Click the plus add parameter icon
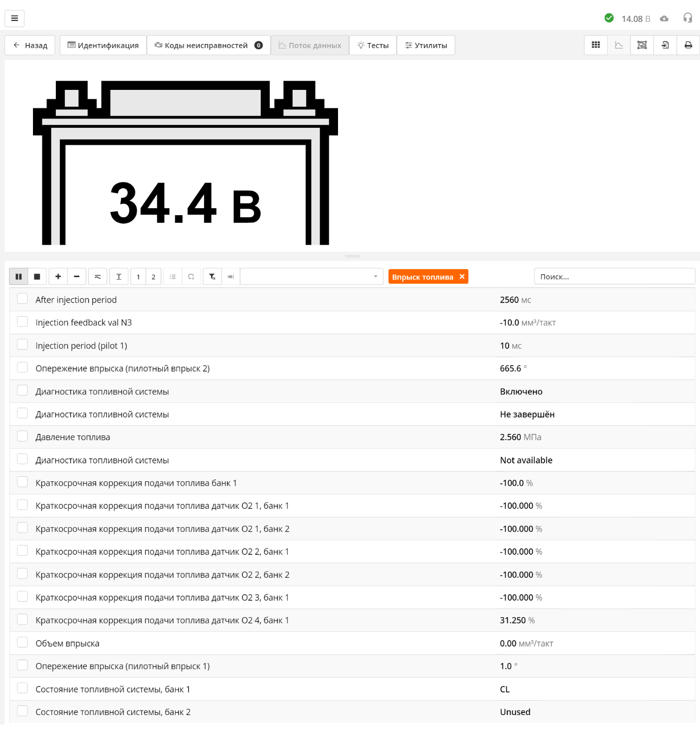 [58, 277]
